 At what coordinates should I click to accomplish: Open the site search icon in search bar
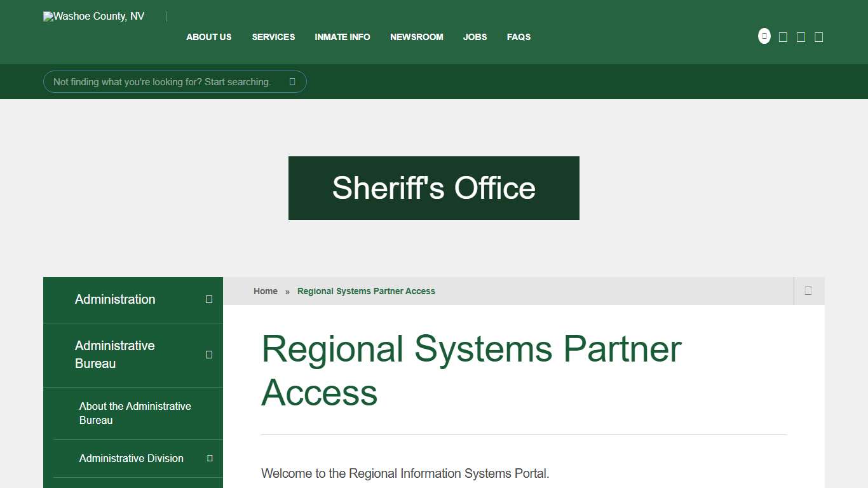point(292,81)
